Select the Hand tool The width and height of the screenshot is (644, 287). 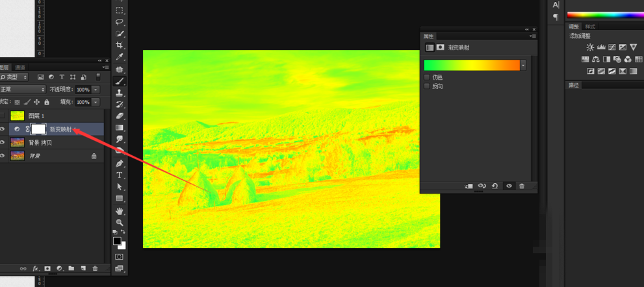120,211
